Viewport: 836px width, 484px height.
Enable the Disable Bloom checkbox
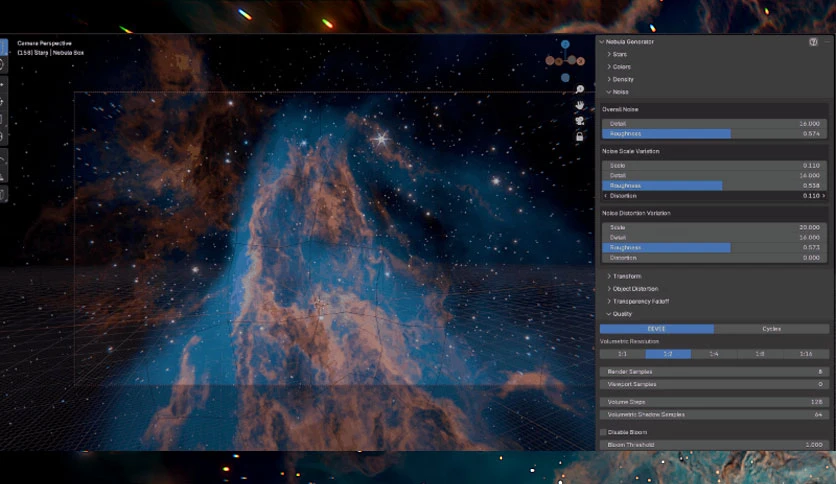(x=603, y=432)
